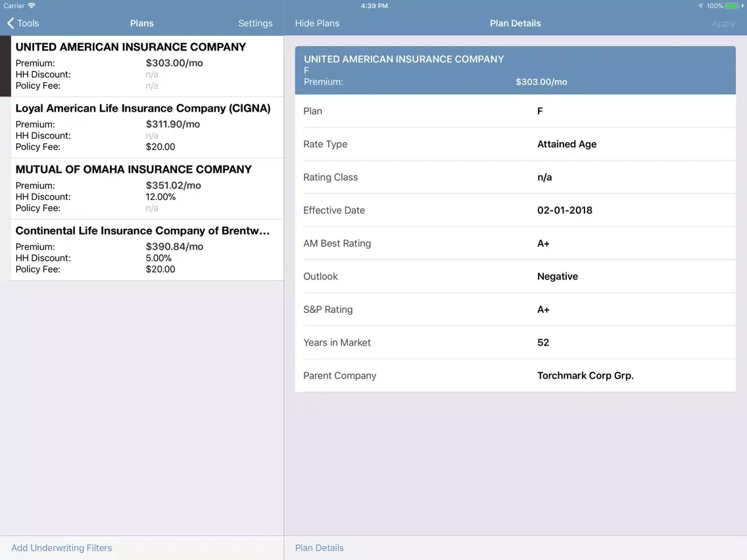This screenshot has width=747, height=560.
Task: Click $303.00/mo in detail card header
Action: 541,82
